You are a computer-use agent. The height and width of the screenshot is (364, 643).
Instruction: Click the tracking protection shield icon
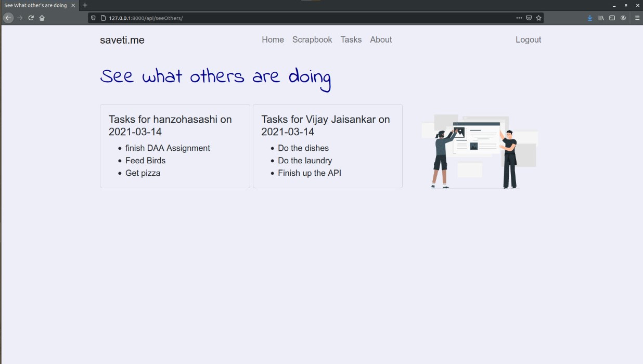[x=94, y=18]
